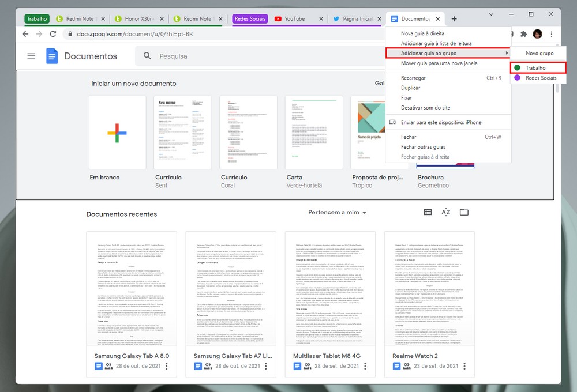Collapse the Trabalho tab group label
The height and width of the screenshot is (392, 577).
point(37,19)
